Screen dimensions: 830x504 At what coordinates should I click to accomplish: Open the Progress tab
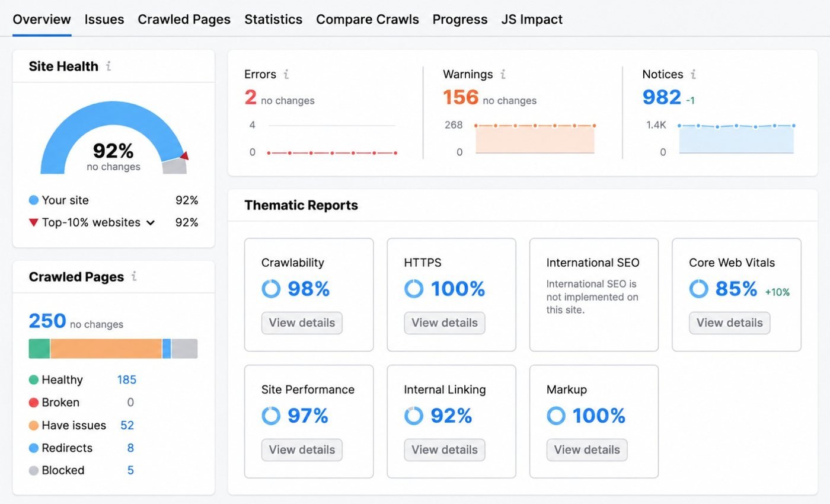tap(460, 19)
